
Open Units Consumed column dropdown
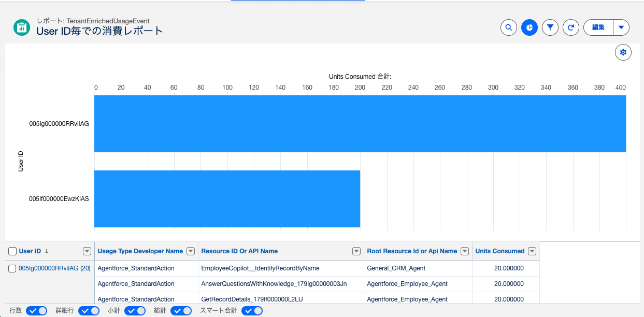click(x=532, y=251)
